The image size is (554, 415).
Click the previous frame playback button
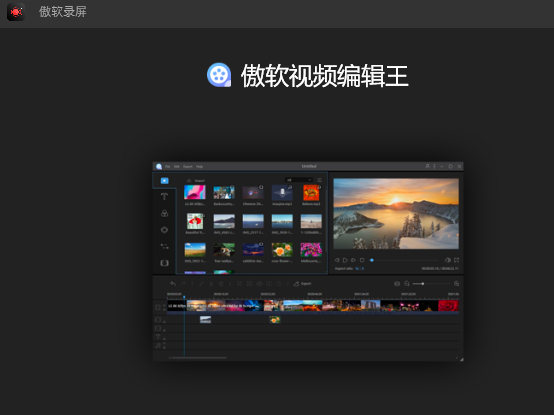pyautogui.click(x=337, y=260)
